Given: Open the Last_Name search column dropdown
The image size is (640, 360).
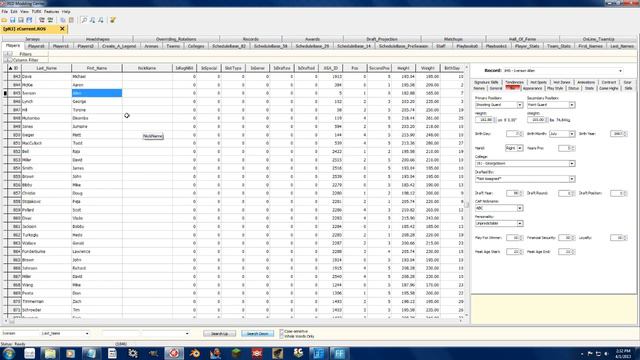Looking at the screenshot, I should click(x=87, y=333).
